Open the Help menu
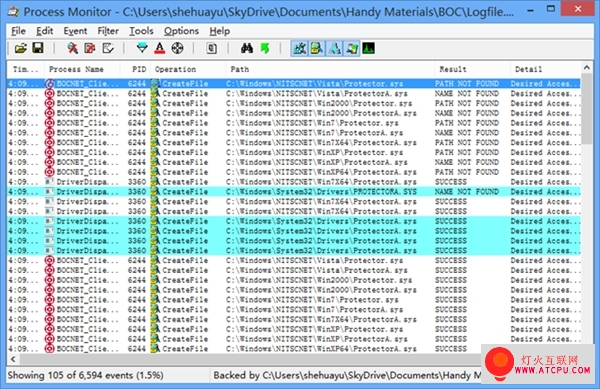The width and height of the screenshot is (600, 389). tap(220, 31)
